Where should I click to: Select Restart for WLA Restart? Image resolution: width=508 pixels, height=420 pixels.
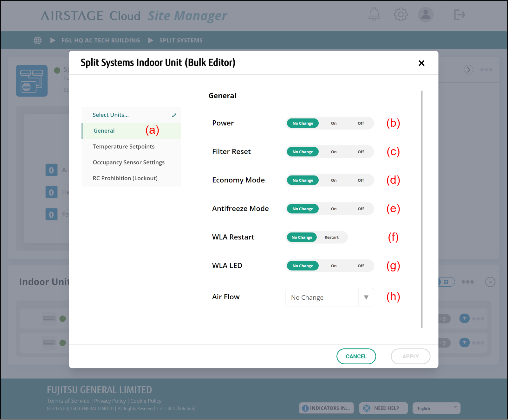click(x=331, y=238)
